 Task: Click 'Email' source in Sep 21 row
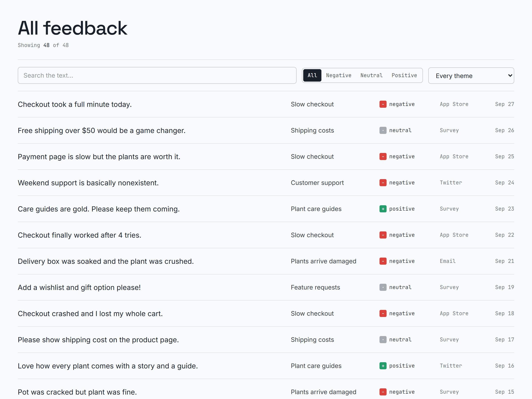click(x=448, y=261)
